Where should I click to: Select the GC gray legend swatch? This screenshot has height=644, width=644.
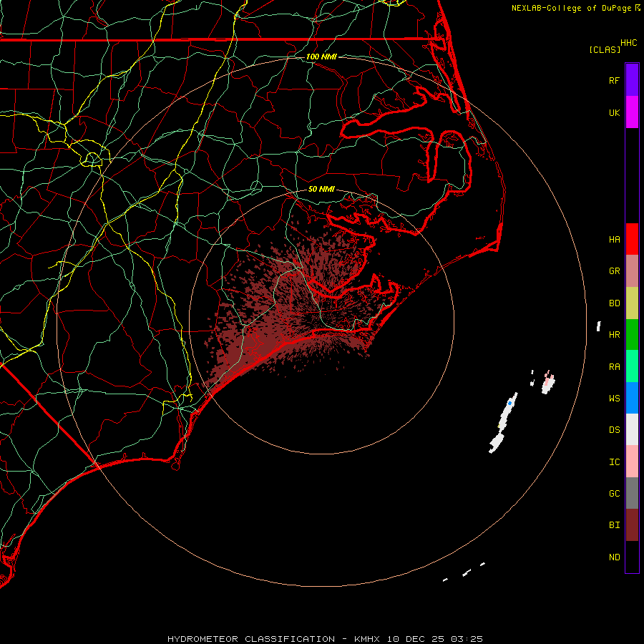[632, 493]
